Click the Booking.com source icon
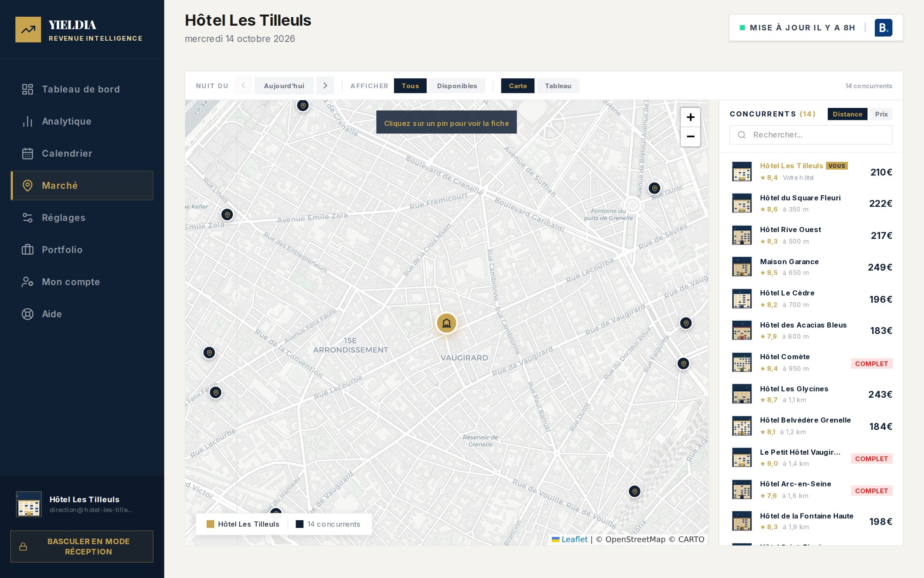The width and height of the screenshot is (924, 578). [883, 28]
